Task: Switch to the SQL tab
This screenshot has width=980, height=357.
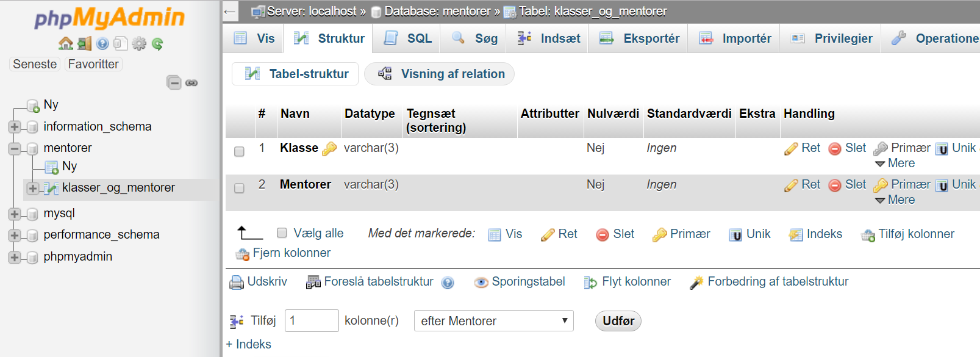Action: tap(408, 38)
